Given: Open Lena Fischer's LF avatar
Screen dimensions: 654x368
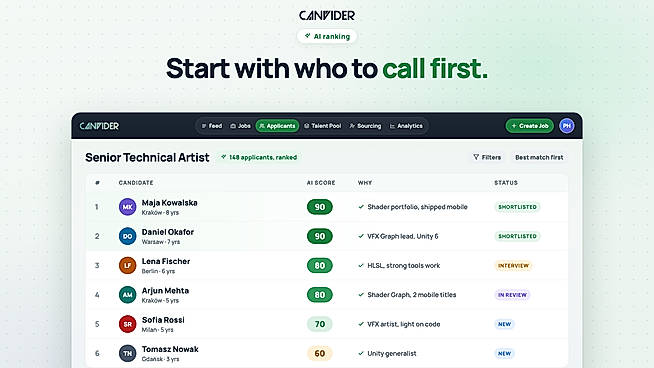Looking at the screenshot, I should (x=127, y=265).
